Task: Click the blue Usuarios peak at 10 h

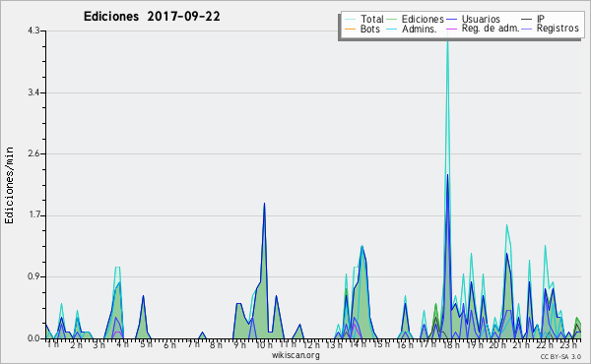Action: coord(264,204)
